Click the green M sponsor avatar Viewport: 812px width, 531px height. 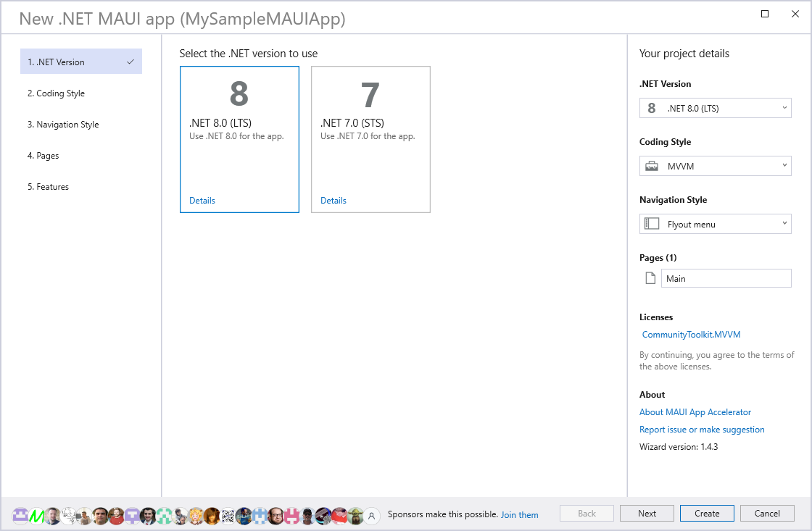36,516
